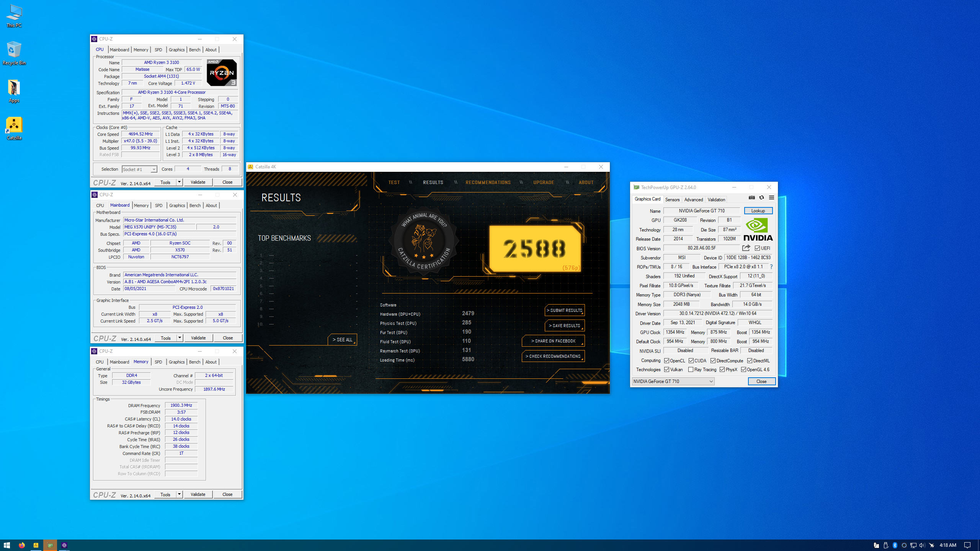The image size is (980, 551).
Task: Open the Validation tab in GPU-Z
Action: (716, 199)
